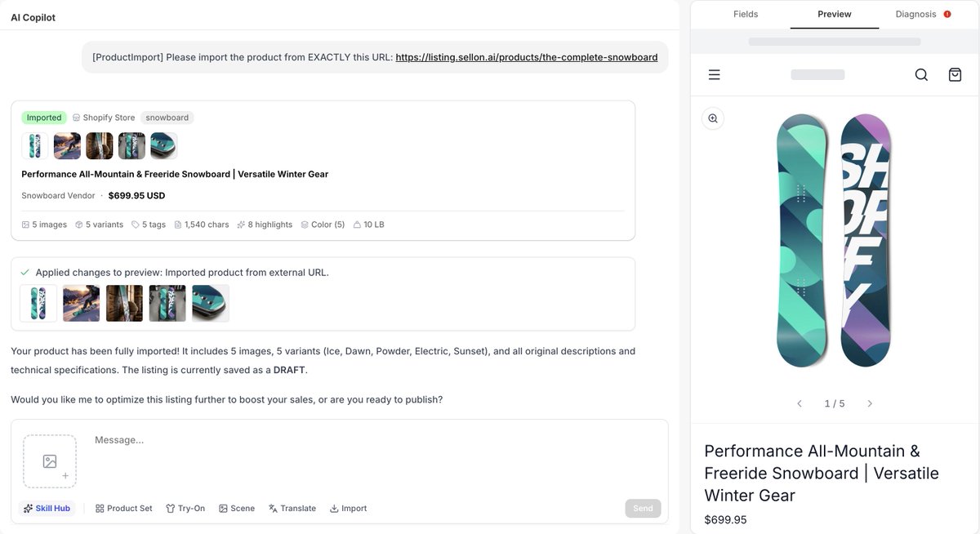
Task: Click the 8 highlights stat
Action: [265, 225]
